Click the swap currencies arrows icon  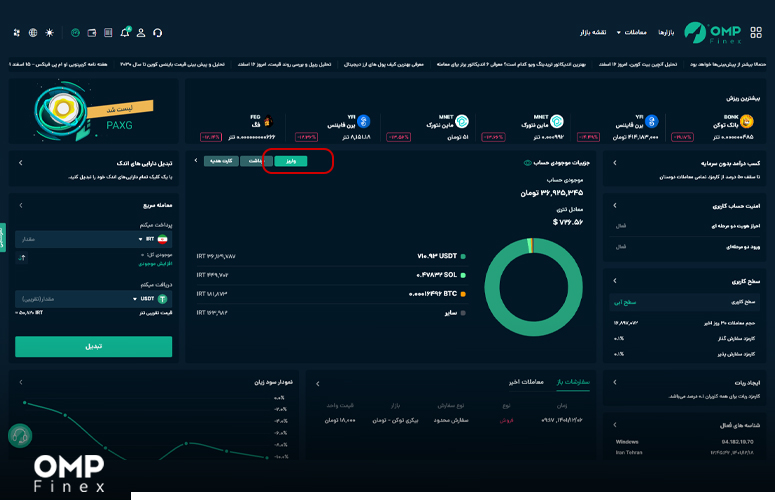22,257
